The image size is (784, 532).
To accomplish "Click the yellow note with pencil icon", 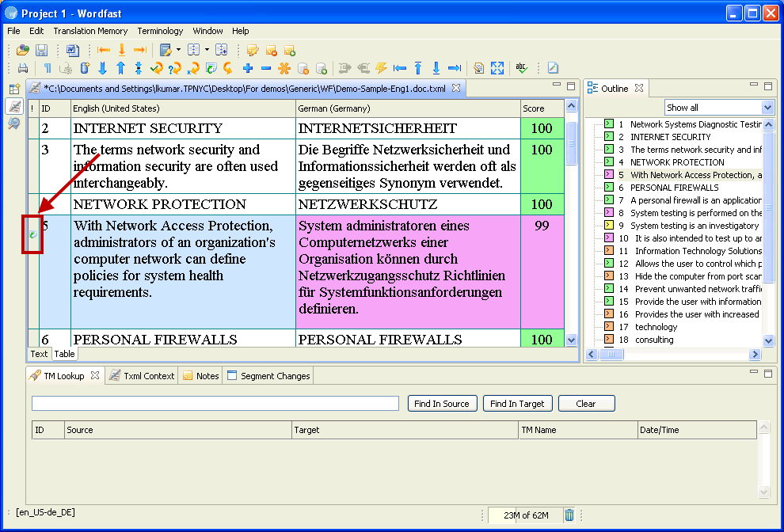I will (253, 50).
